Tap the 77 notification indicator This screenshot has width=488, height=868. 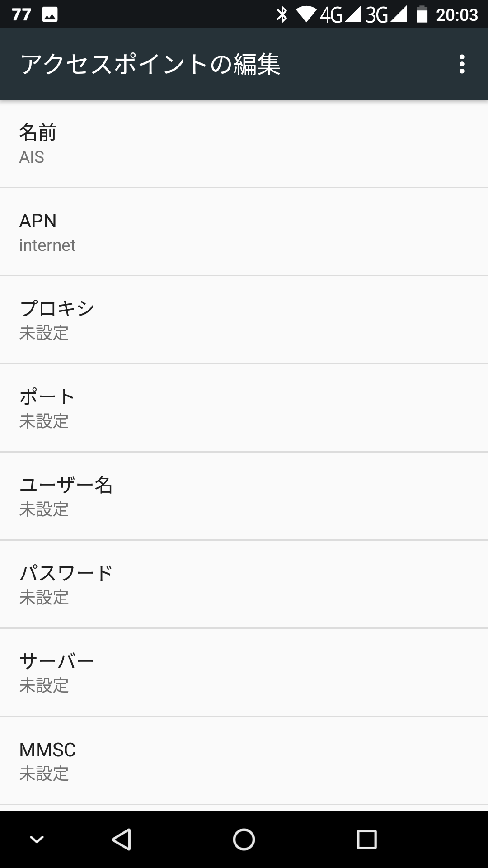pyautogui.click(x=21, y=15)
